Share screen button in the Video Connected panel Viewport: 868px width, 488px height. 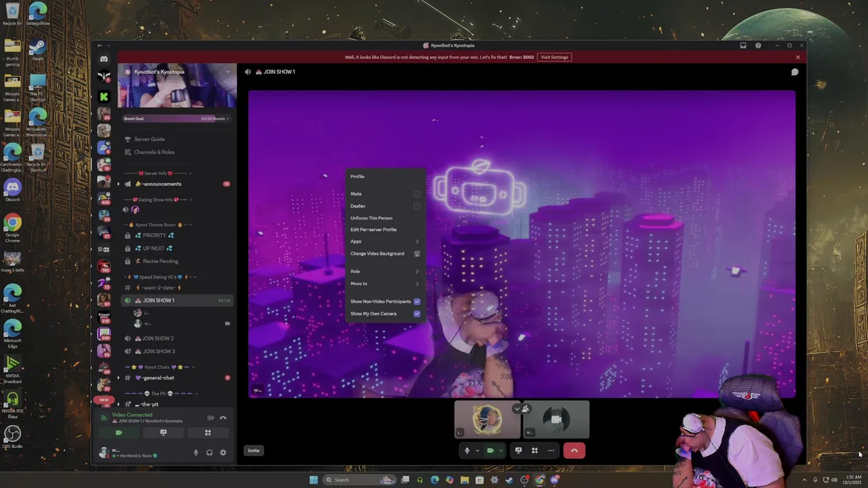163,432
